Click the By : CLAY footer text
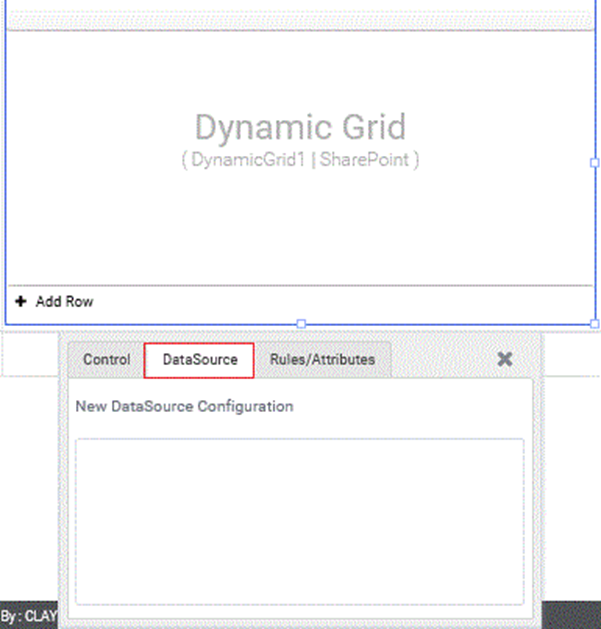Screen dimensions: 601x629 (x=28, y=616)
